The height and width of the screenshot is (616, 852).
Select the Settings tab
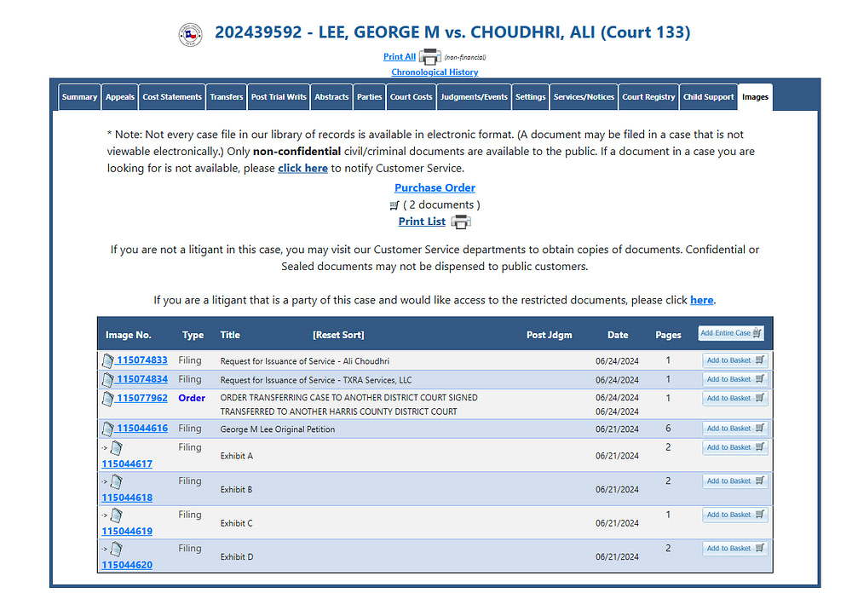(x=530, y=97)
